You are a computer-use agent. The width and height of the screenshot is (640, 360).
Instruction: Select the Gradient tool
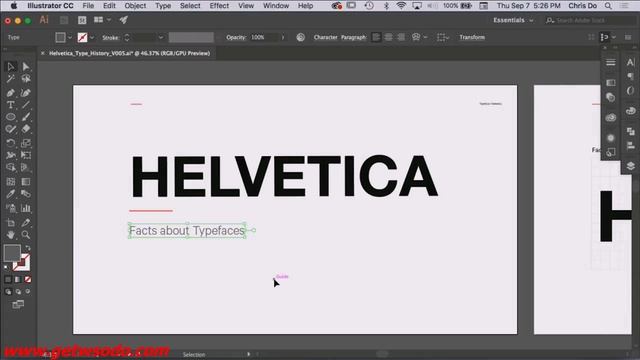point(26,182)
